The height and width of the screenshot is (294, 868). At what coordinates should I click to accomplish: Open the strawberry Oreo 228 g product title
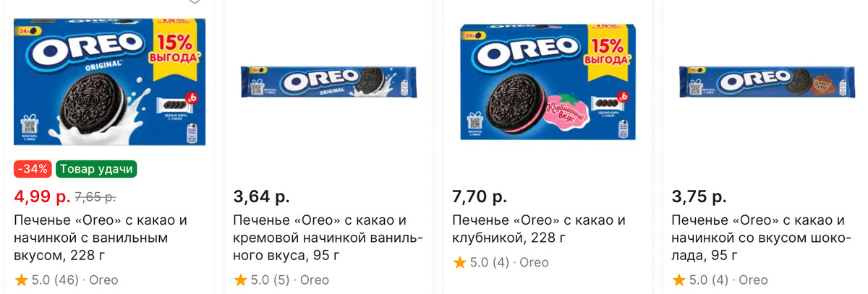(539, 229)
